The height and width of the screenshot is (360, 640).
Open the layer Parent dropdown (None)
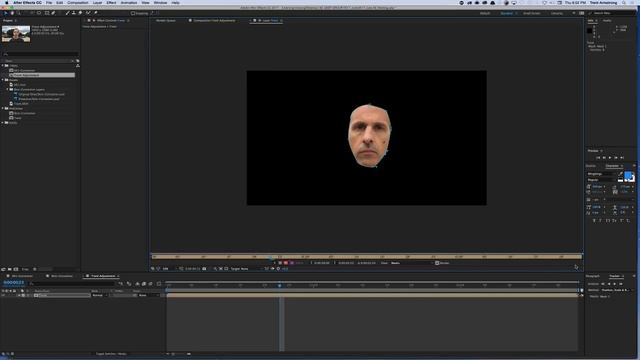pos(149,295)
